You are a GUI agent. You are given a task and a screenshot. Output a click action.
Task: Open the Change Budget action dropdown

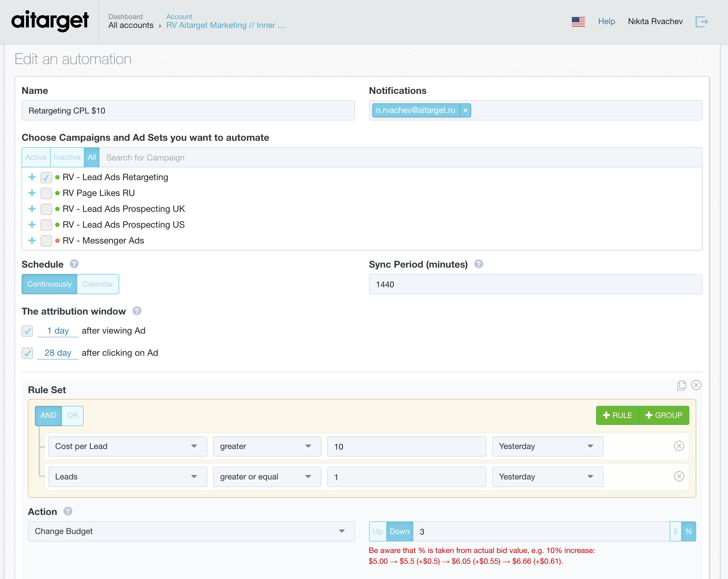point(192,531)
